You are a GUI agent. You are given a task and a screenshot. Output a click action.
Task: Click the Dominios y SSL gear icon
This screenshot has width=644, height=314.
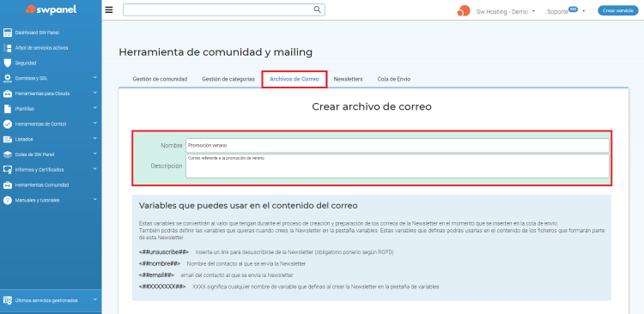coord(8,78)
